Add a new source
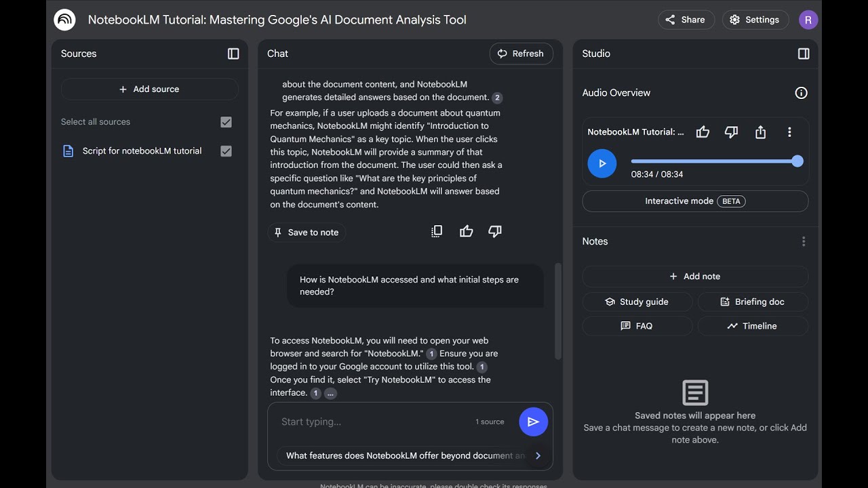The height and width of the screenshot is (488, 868). coord(149,89)
